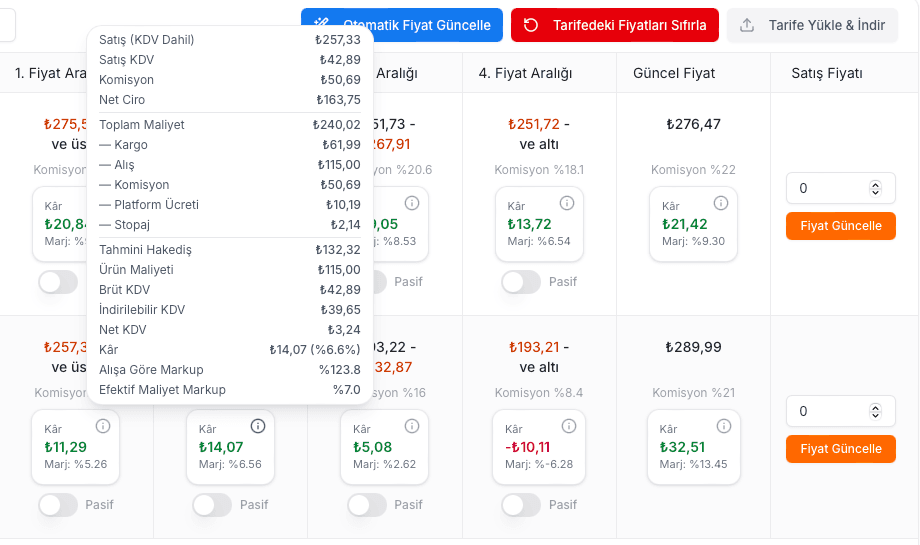Open info icon on -₺10,11 loss card
This screenshot has width=920, height=545.
(x=569, y=426)
